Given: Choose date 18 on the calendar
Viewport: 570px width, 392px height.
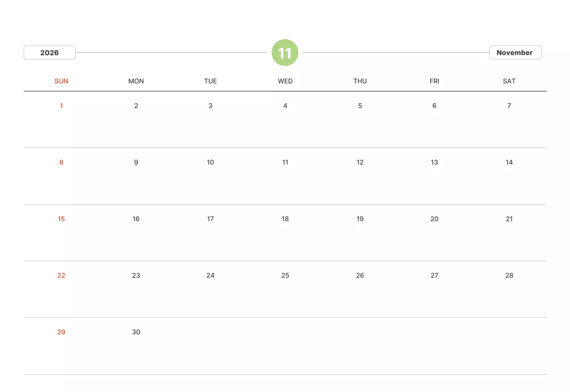Looking at the screenshot, I should (285, 219).
